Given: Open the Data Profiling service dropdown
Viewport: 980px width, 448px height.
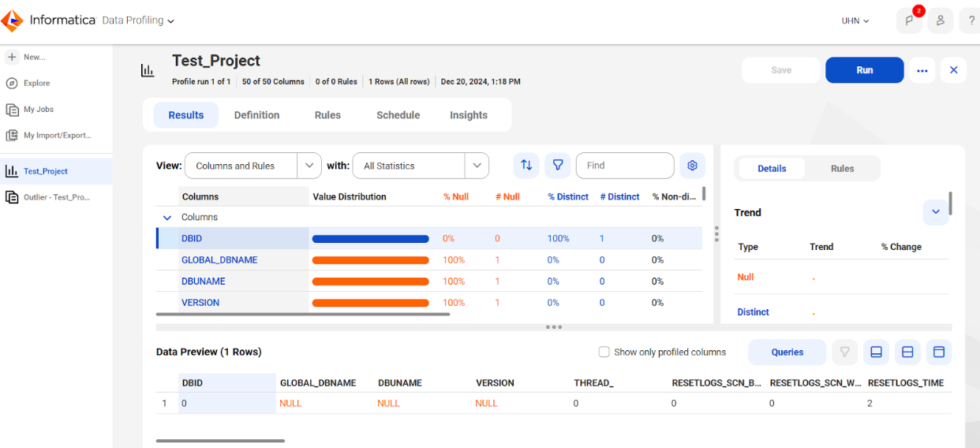Looking at the screenshot, I should [138, 21].
